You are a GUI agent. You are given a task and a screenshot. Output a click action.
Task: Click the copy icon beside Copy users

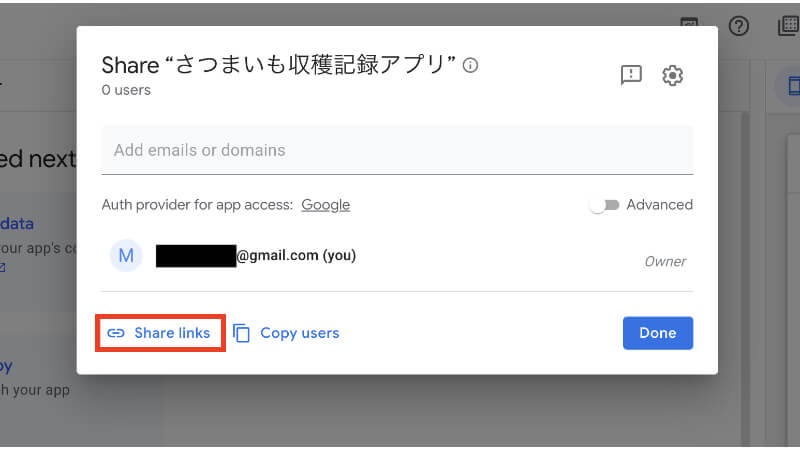coord(242,333)
